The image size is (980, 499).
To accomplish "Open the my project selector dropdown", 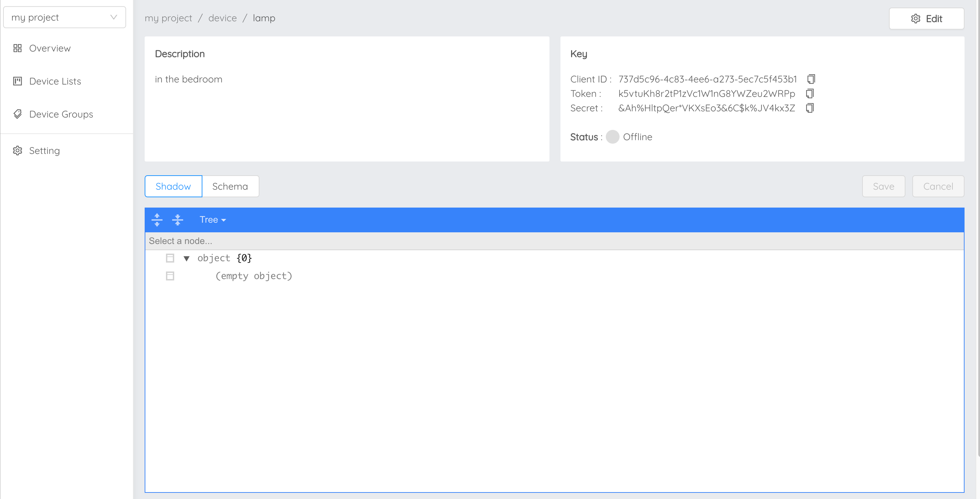I will [65, 18].
